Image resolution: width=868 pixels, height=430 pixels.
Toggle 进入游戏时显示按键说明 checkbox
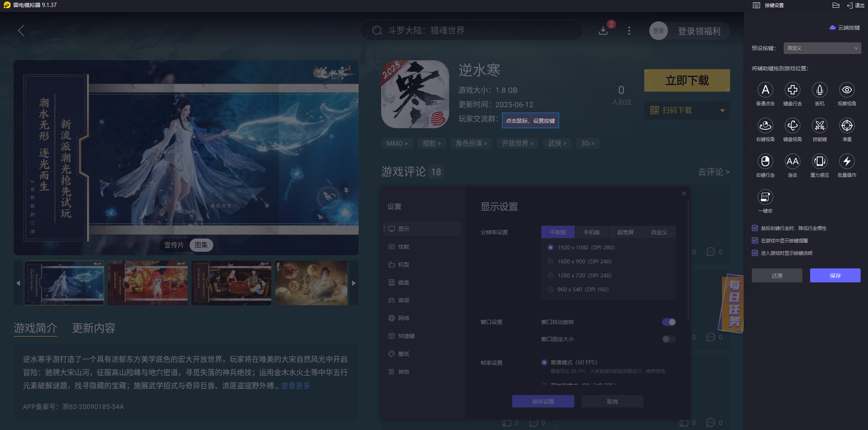click(755, 253)
